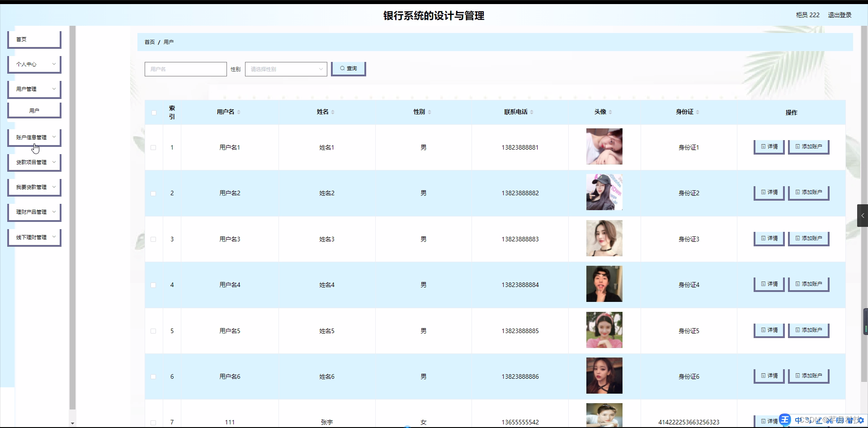The image size is (868, 428).
Task: Check the checkbox for 用户名3's row
Action: click(153, 240)
